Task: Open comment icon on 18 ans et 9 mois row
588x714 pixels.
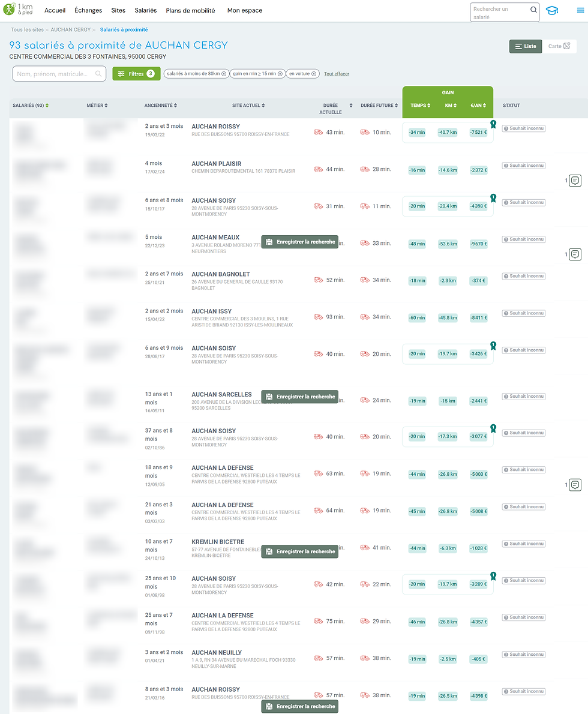Action: pos(575,485)
